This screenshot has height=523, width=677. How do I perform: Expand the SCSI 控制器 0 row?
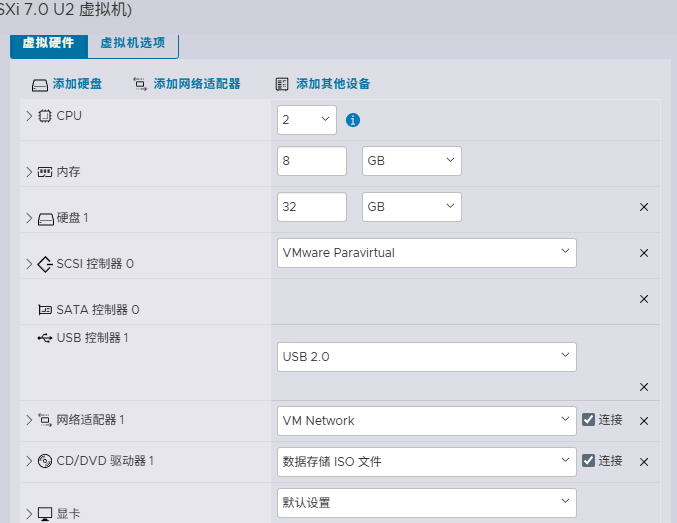29,263
